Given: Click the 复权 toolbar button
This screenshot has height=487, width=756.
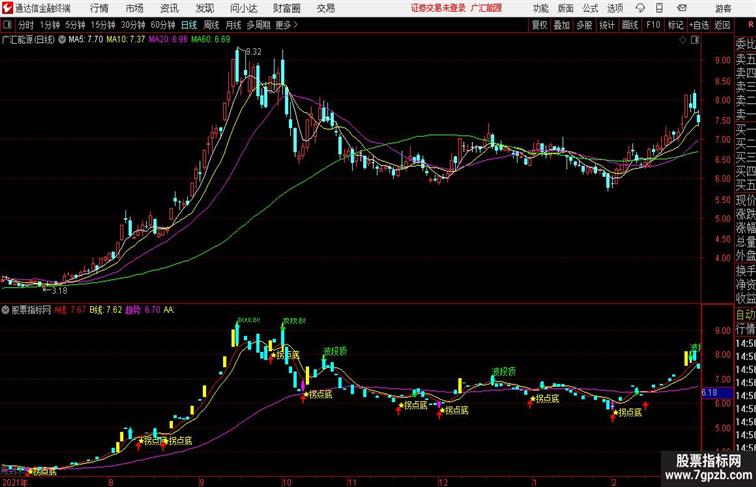Looking at the screenshot, I should (x=539, y=25).
